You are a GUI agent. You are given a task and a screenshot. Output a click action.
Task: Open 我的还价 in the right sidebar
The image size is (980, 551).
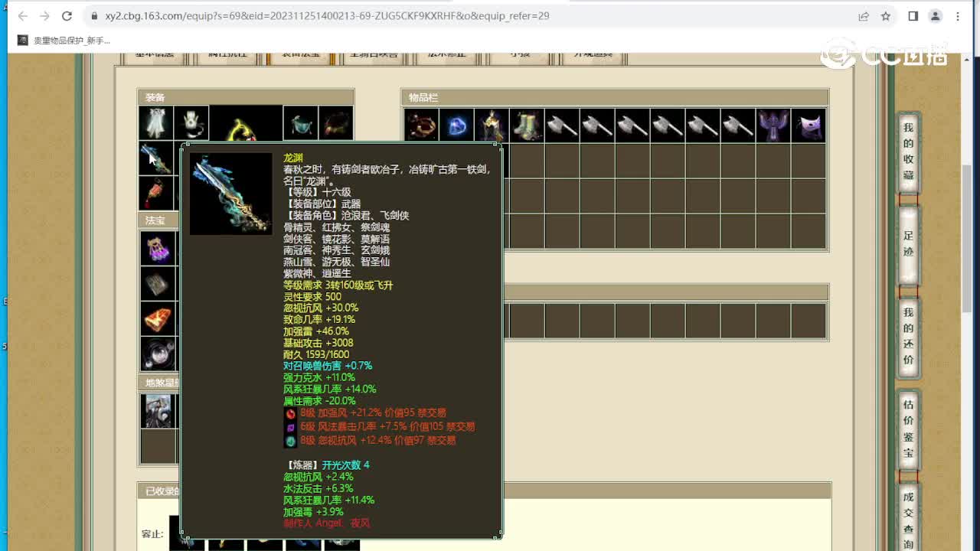tap(908, 337)
